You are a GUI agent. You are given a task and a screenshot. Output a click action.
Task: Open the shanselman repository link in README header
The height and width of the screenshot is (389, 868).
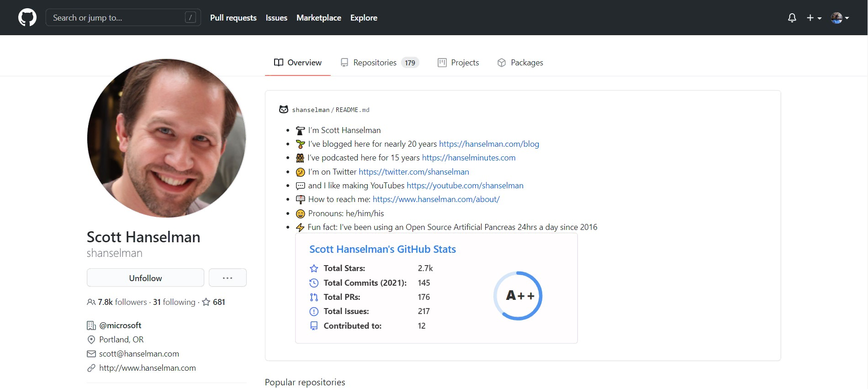point(311,110)
